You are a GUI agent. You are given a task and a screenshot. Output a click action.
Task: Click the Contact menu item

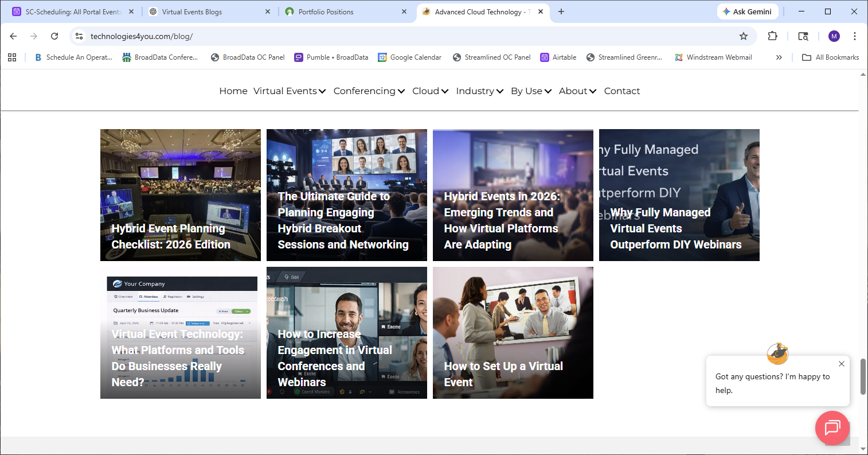(x=621, y=91)
